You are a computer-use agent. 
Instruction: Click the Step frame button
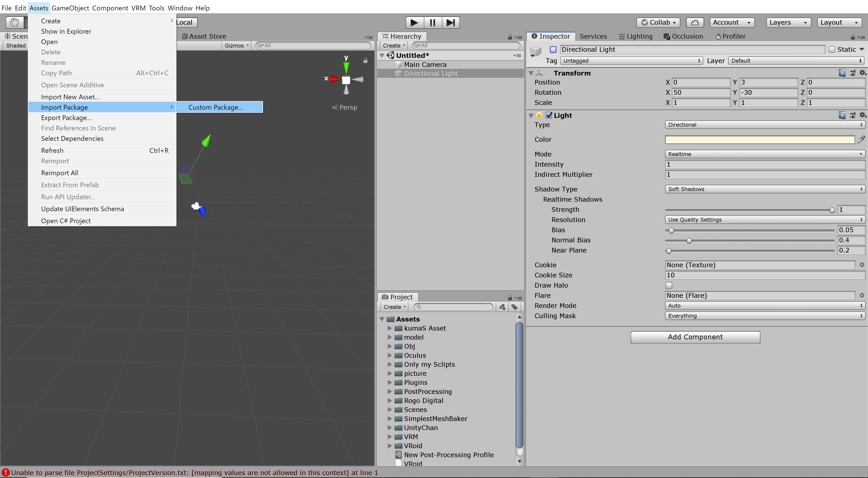(x=451, y=23)
